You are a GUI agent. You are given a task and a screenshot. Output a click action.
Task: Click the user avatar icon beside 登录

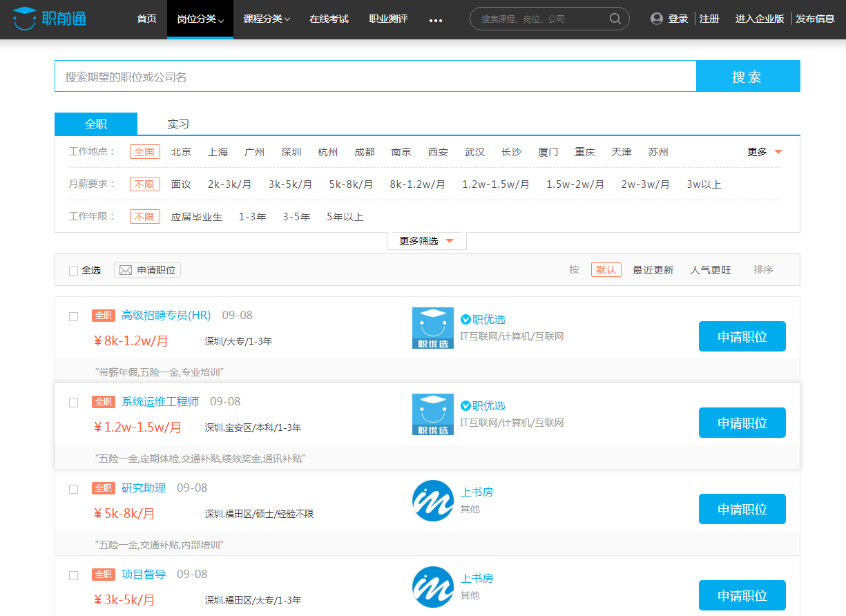point(656,19)
